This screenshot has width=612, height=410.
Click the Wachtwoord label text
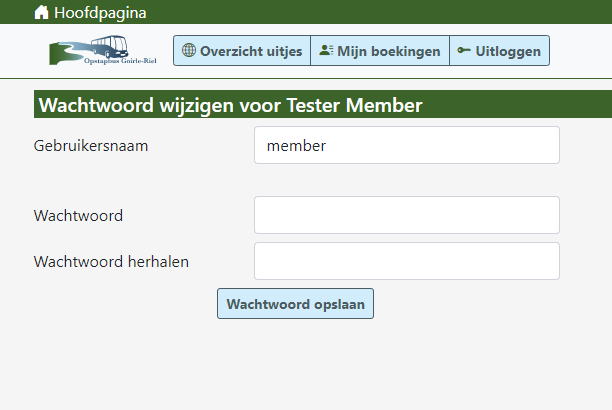coord(78,215)
